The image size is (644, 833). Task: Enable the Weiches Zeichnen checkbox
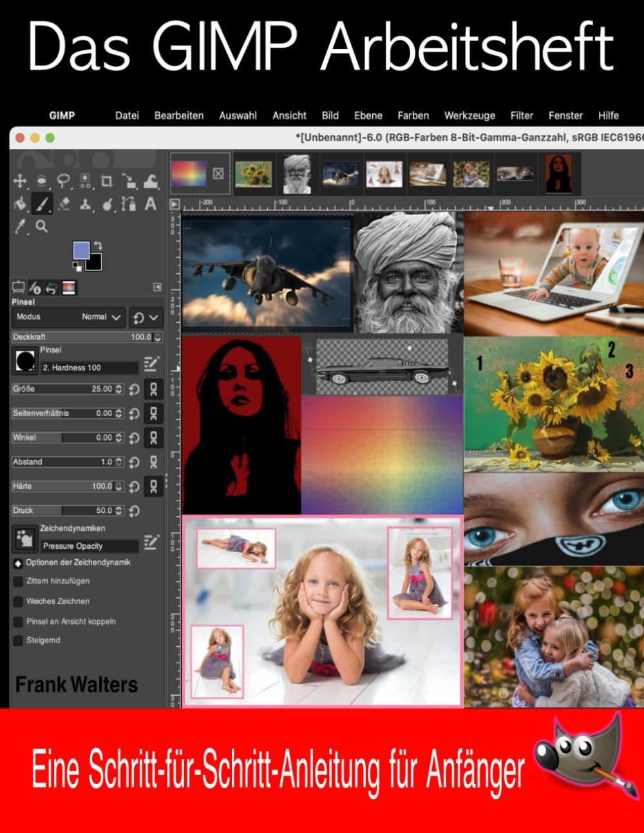click(18, 601)
